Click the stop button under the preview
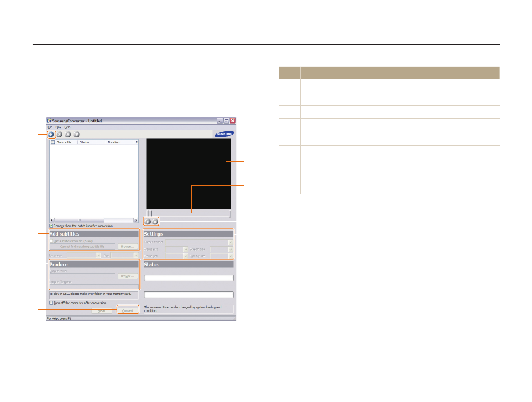Image resolution: width=532 pixels, height=402 pixels. click(x=155, y=222)
